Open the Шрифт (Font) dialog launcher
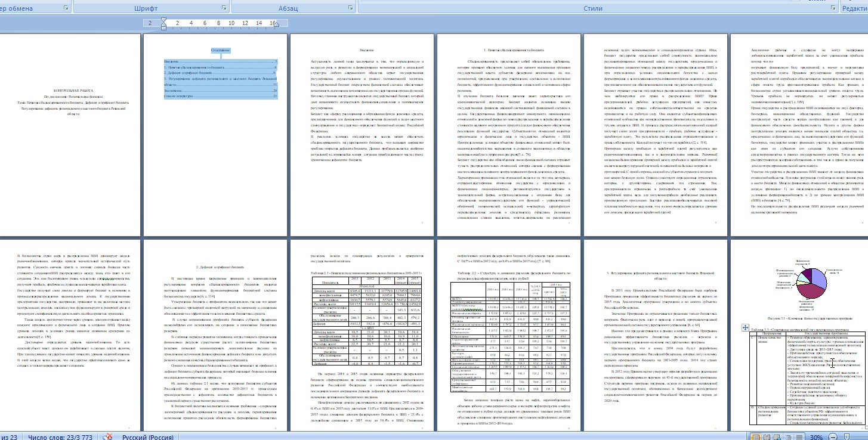The image size is (868, 440). [x=224, y=9]
